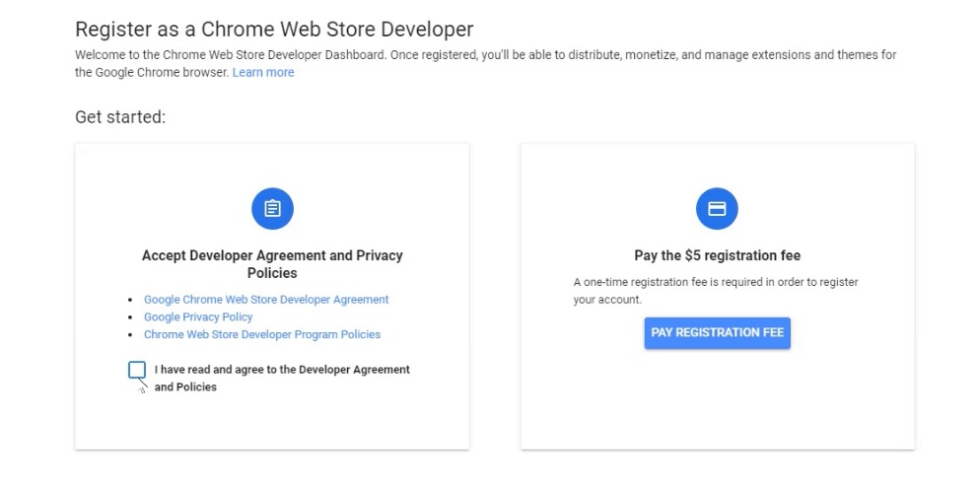
Task: Click the Pay Registration Fee button
Action: coord(718,333)
